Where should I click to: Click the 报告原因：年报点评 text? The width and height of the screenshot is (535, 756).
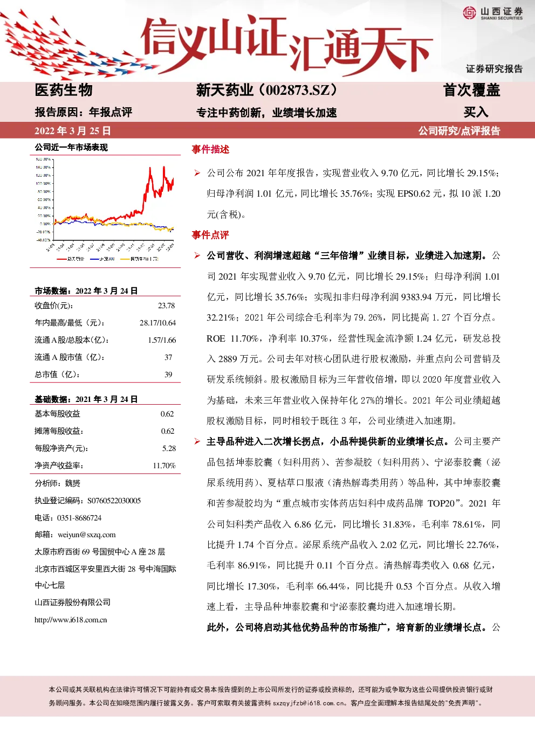coord(84,112)
